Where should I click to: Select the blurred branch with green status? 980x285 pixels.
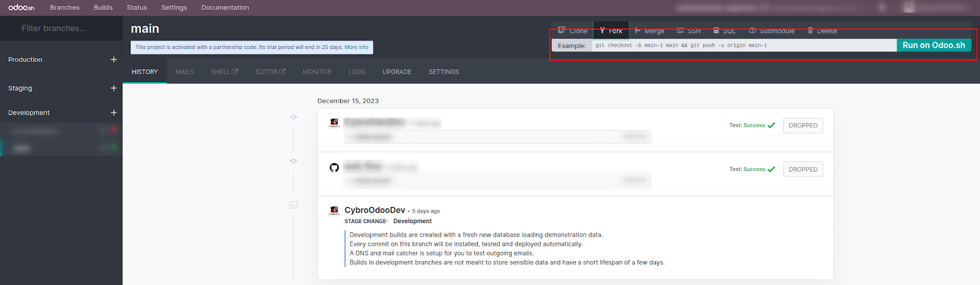coord(61,148)
